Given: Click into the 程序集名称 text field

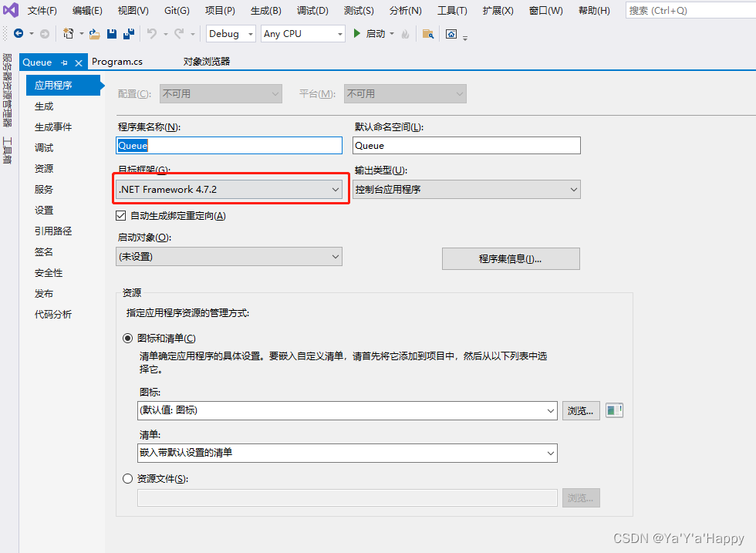Looking at the screenshot, I should 229,146.
